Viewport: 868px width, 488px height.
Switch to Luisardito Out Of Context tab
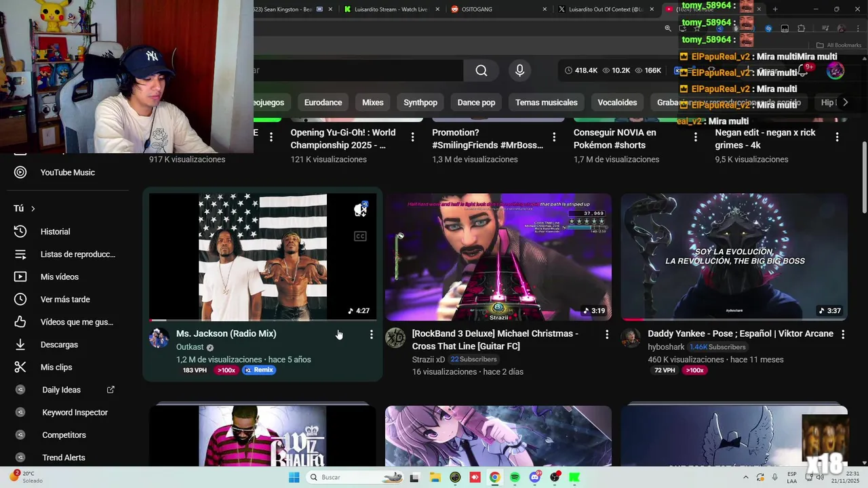tap(604, 9)
